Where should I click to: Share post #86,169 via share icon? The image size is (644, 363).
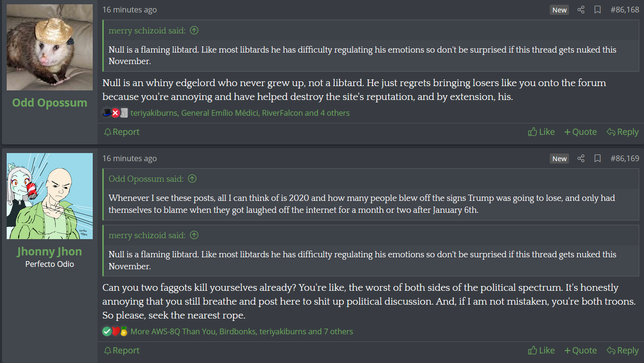(581, 158)
